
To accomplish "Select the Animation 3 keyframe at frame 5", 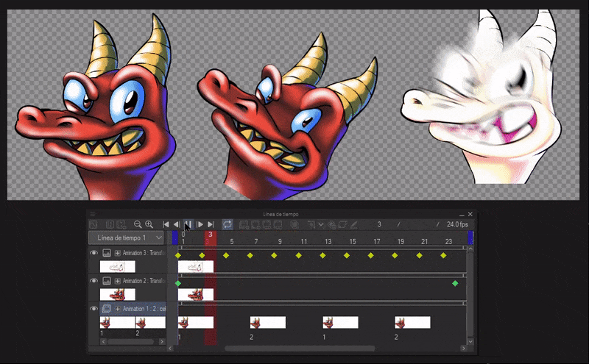I will click(226, 256).
